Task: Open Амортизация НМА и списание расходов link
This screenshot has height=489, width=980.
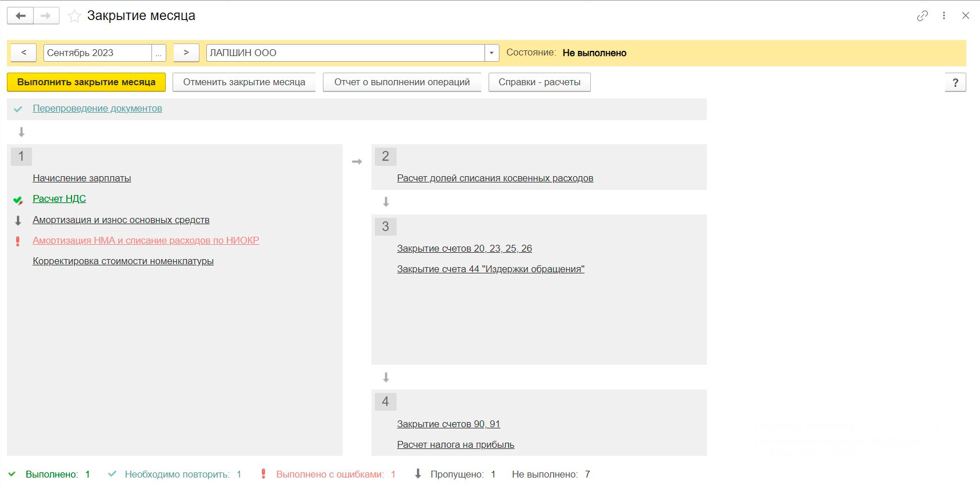Action: coord(146,241)
